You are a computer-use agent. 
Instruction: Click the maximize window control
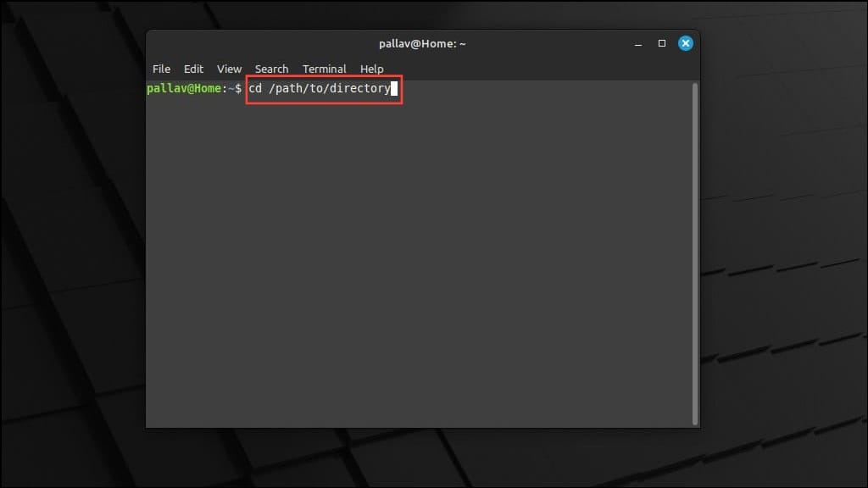coord(661,43)
